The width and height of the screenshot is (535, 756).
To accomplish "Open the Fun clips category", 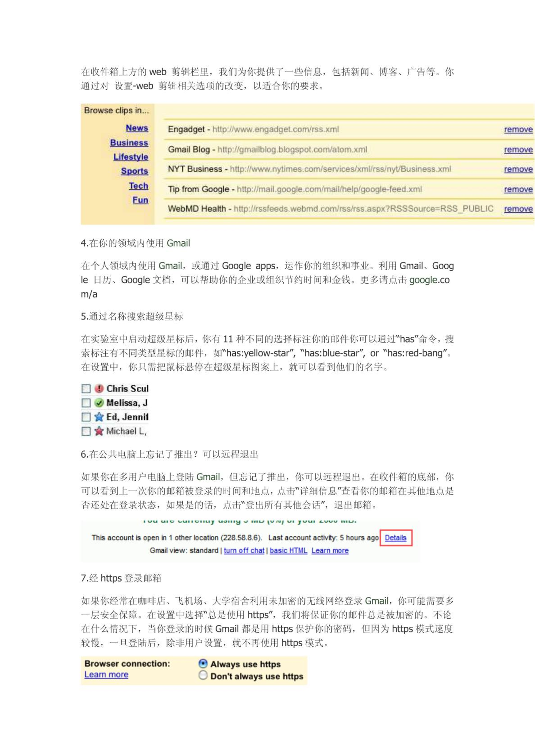I will [x=140, y=200].
